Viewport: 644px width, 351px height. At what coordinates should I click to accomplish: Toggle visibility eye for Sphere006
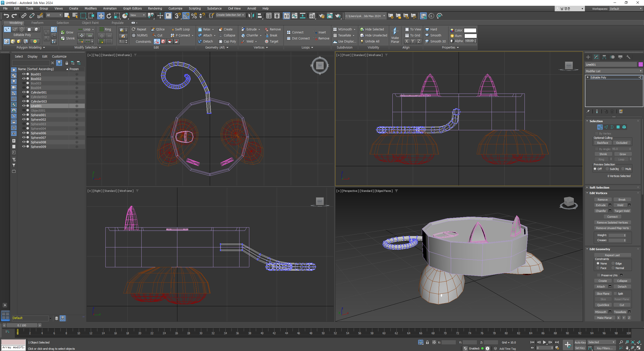click(x=24, y=133)
